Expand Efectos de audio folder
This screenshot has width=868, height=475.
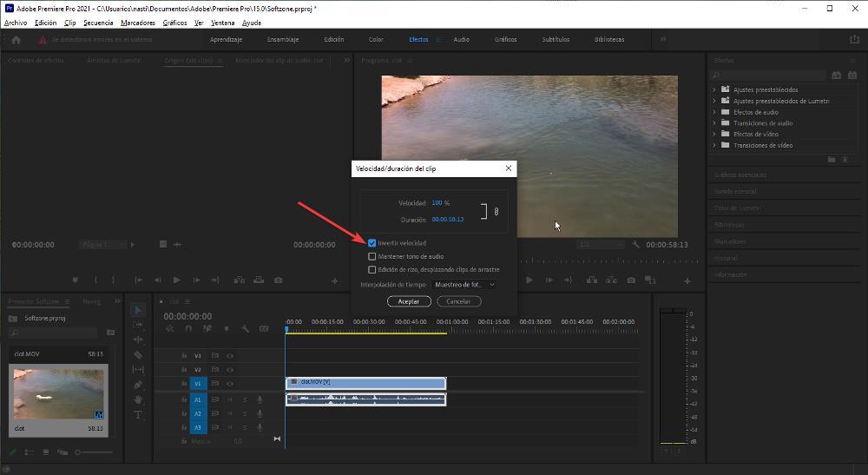point(714,112)
